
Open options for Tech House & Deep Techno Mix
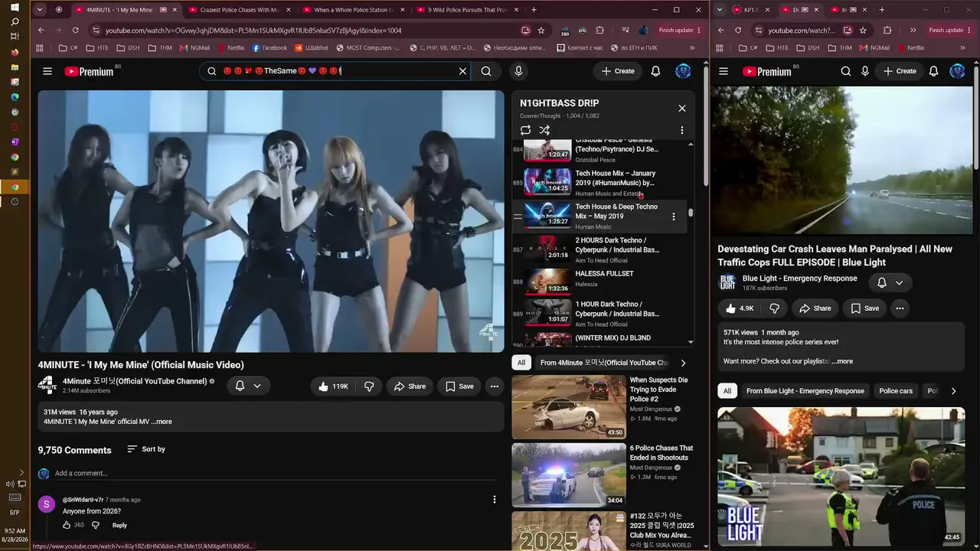point(674,217)
